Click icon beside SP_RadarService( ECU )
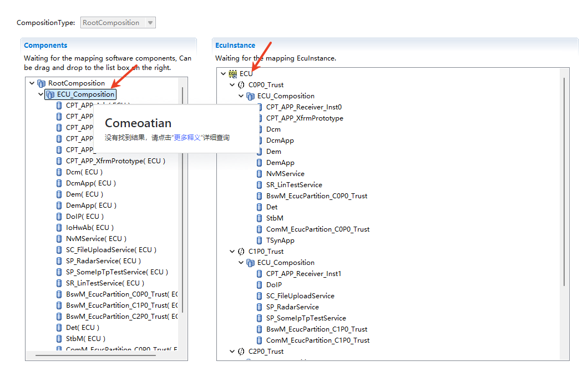 [x=59, y=261]
